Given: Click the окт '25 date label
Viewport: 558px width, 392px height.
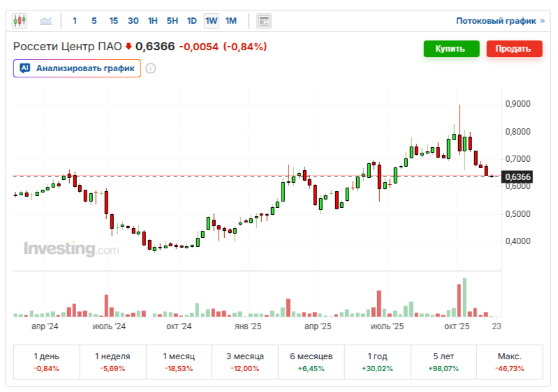Looking at the screenshot, I should (457, 326).
